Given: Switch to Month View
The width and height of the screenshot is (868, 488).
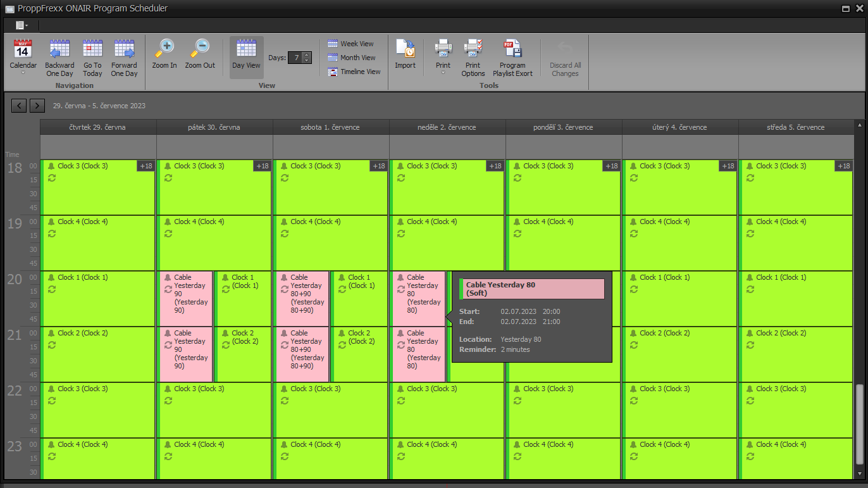Looking at the screenshot, I should (x=352, y=58).
